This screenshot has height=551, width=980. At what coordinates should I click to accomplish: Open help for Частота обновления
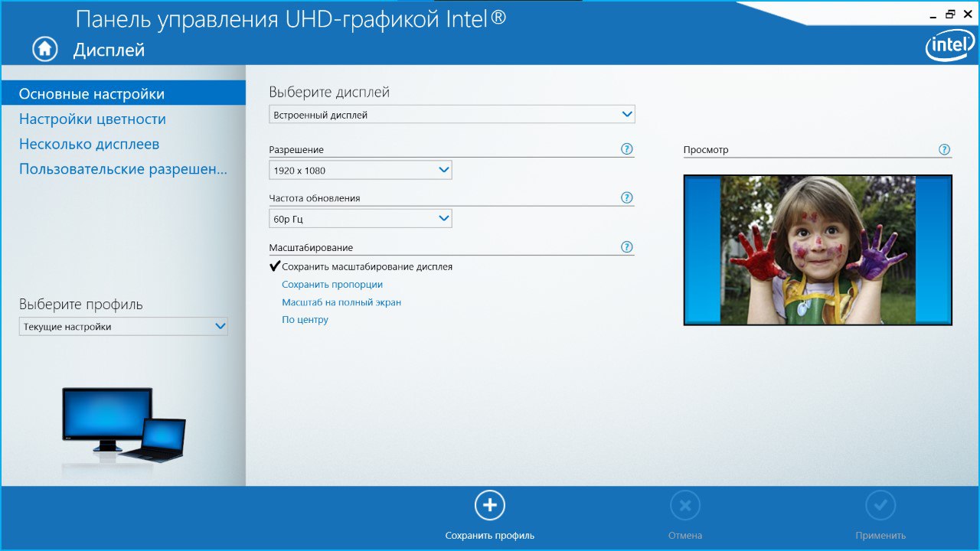click(x=627, y=197)
